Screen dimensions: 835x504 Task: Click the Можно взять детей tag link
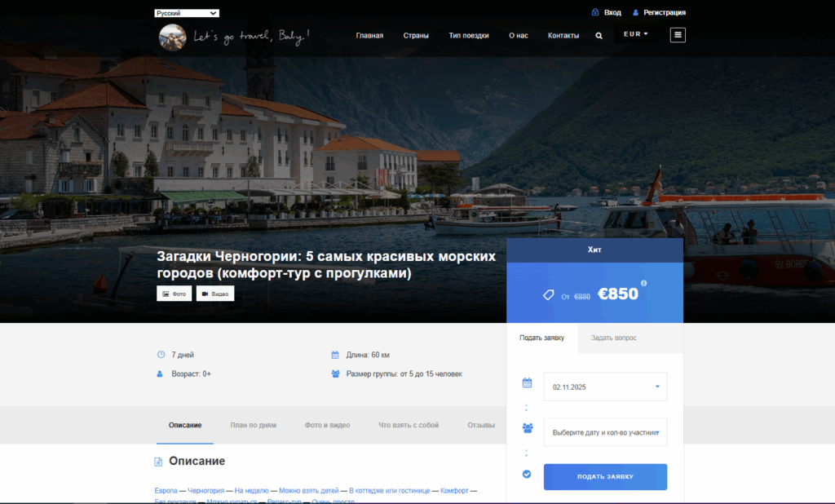pos(308,491)
